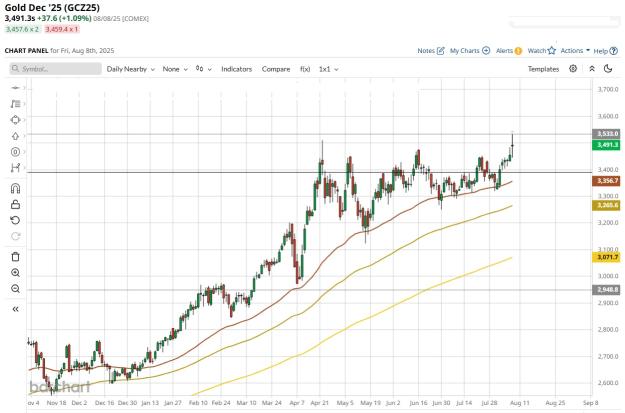Image resolution: width=625 pixels, height=413 pixels.
Task: Click the Gold Dec '25 (GCZ25) title
Action: coord(52,8)
